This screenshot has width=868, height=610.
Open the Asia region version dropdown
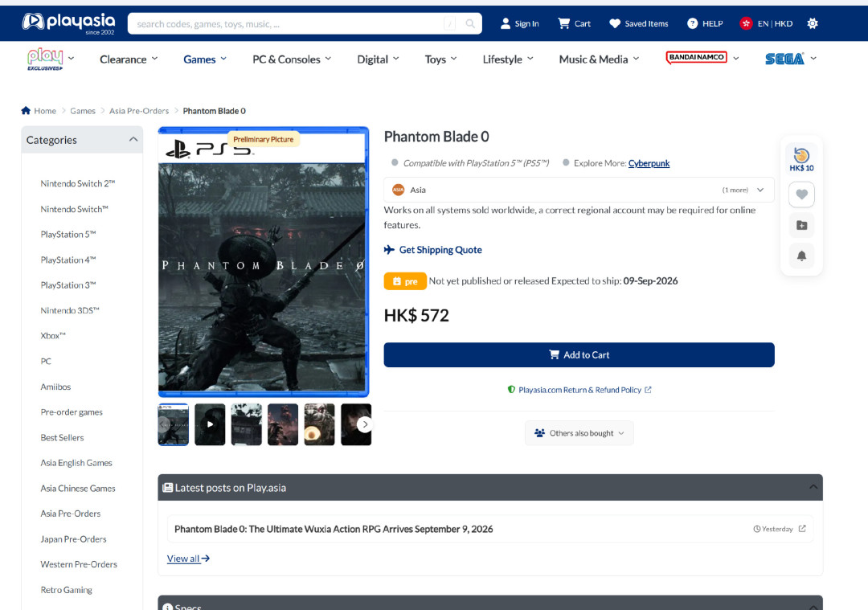tap(579, 190)
